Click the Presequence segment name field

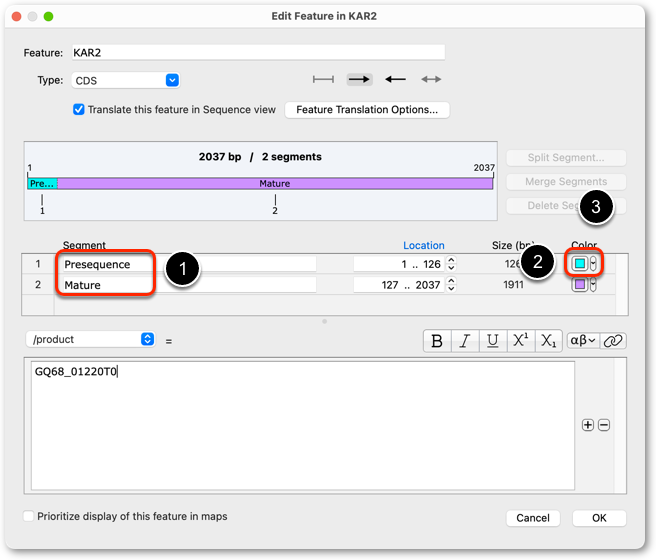[x=190, y=264]
